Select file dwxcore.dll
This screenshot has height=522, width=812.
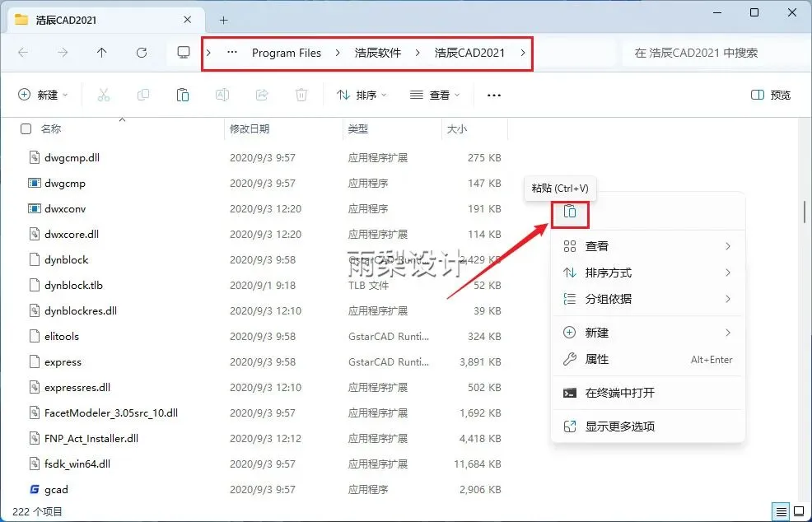[72, 234]
